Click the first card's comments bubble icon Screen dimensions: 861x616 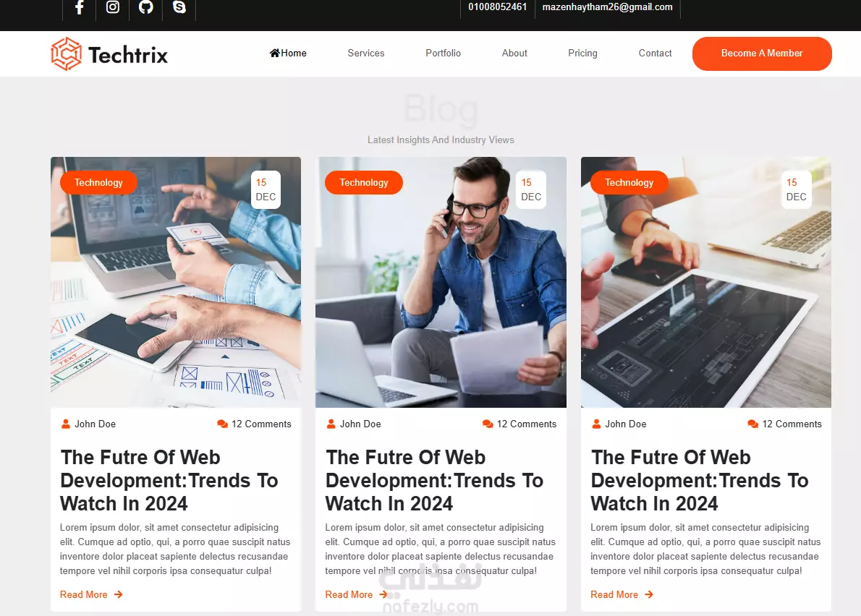tap(222, 424)
